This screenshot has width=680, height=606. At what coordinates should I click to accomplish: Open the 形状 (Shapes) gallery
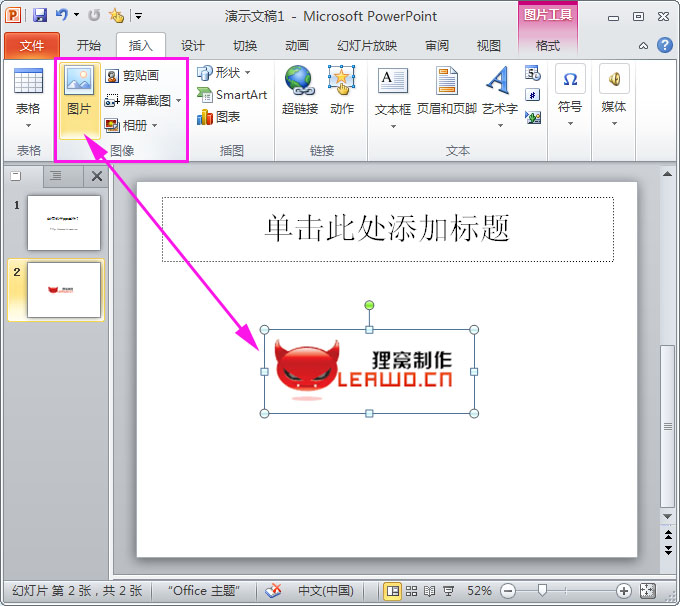(x=224, y=72)
